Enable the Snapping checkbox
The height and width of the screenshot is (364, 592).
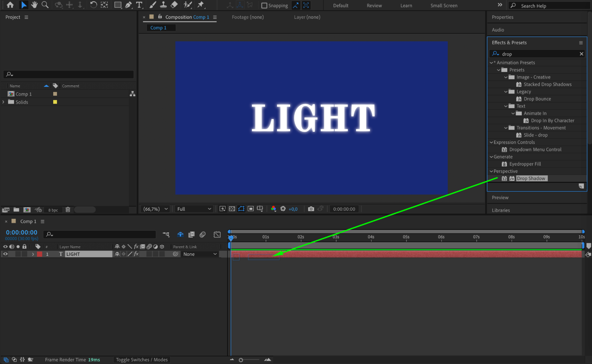click(x=264, y=5)
